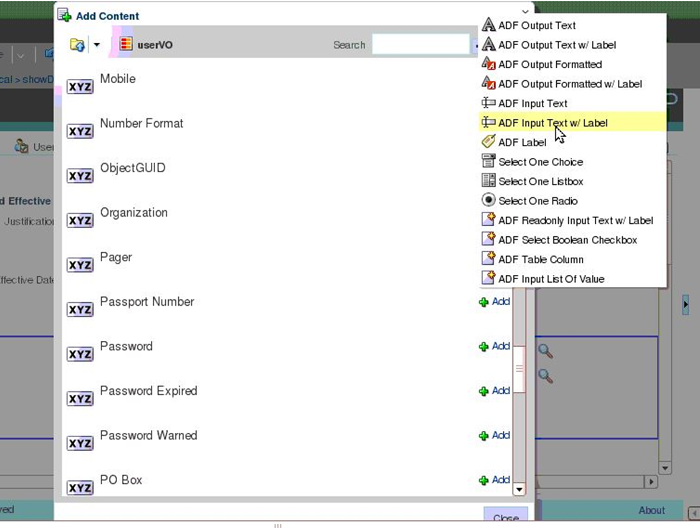Choose ADF Output Formatted w/ Label
Image resolution: width=700 pixels, height=529 pixels.
click(x=573, y=84)
